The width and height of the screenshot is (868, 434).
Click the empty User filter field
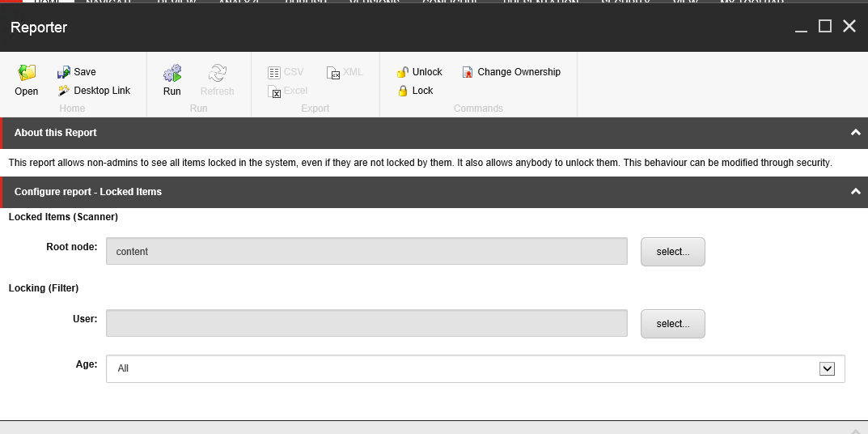point(366,324)
